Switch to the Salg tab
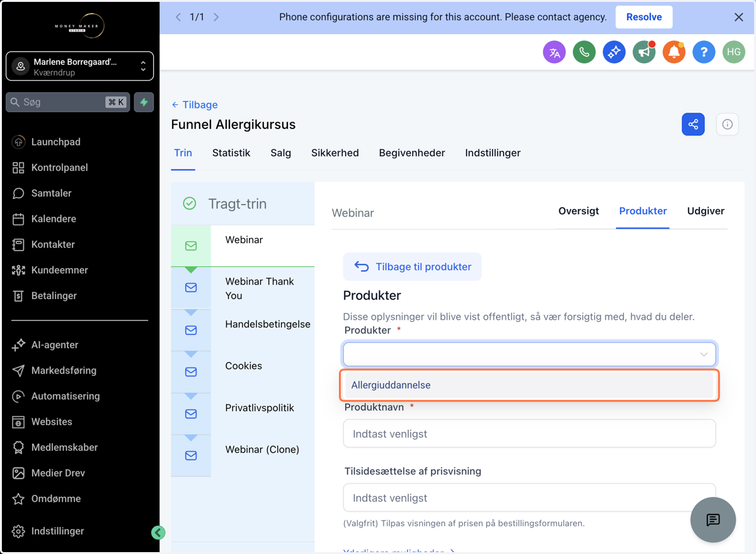The width and height of the screenshot is (756, 554). coord(281,153)
